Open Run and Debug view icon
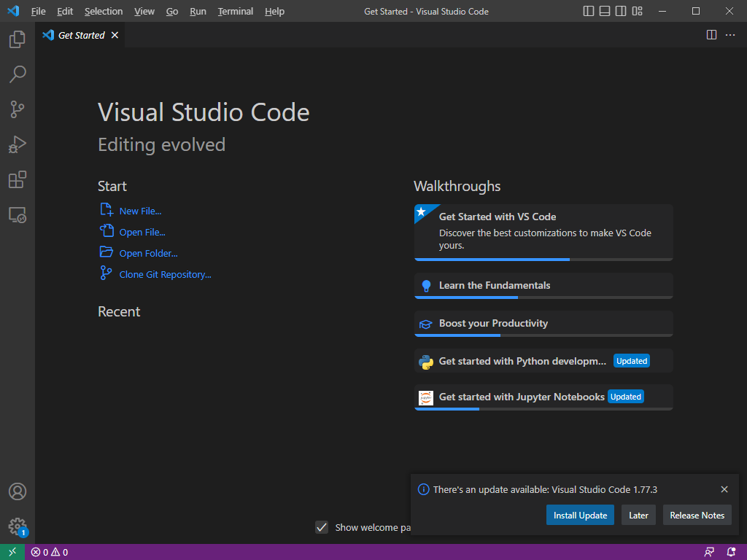The height and width of the screenshot is (560, 747). [x=18, y=144]
